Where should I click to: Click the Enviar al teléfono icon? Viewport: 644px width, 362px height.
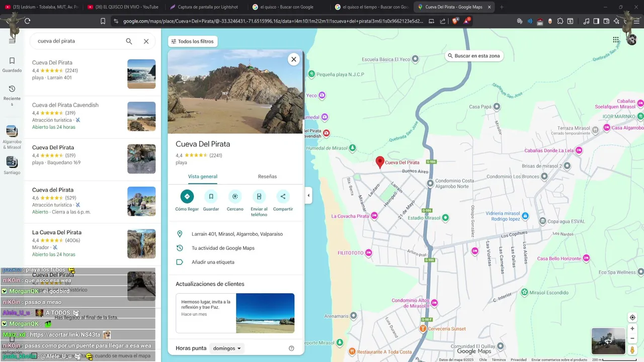(259, 196)
